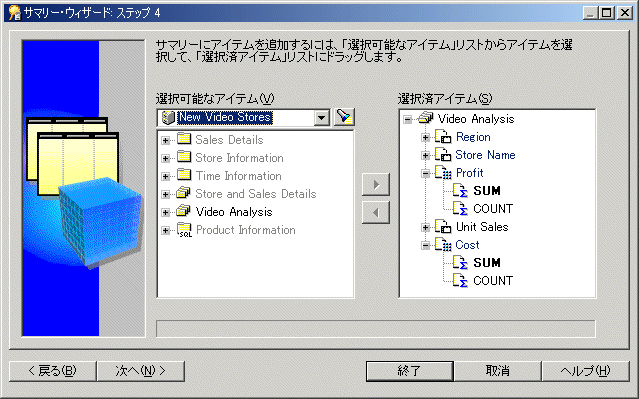Image resolution: width=639 pixels, height=399 pixels.
Task: Click the Sales Details folder icon
Action: (x=184, y=139)
